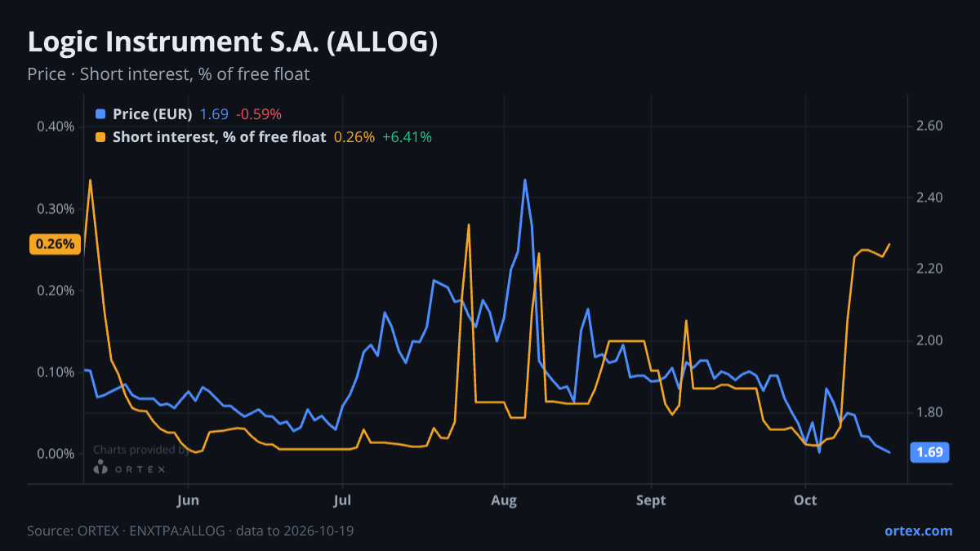Screen dimensions: 980x551
Task: Click the 2.60 right axis label
Action: click(x=930, y=127)
